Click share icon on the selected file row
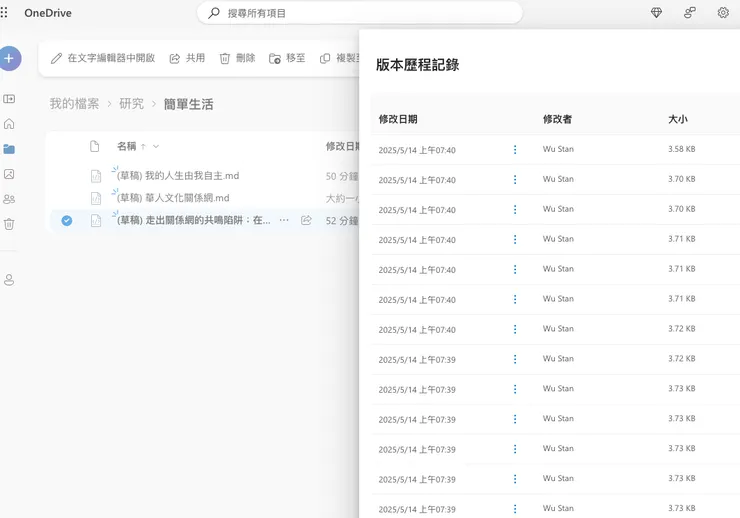The image size is (740, 518). point(306,220)
